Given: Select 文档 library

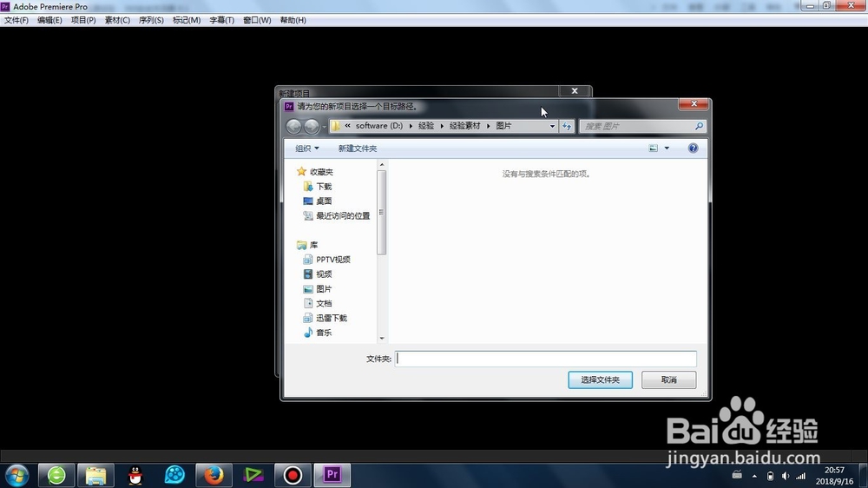Looking at the screenshot, I should 318,304.
